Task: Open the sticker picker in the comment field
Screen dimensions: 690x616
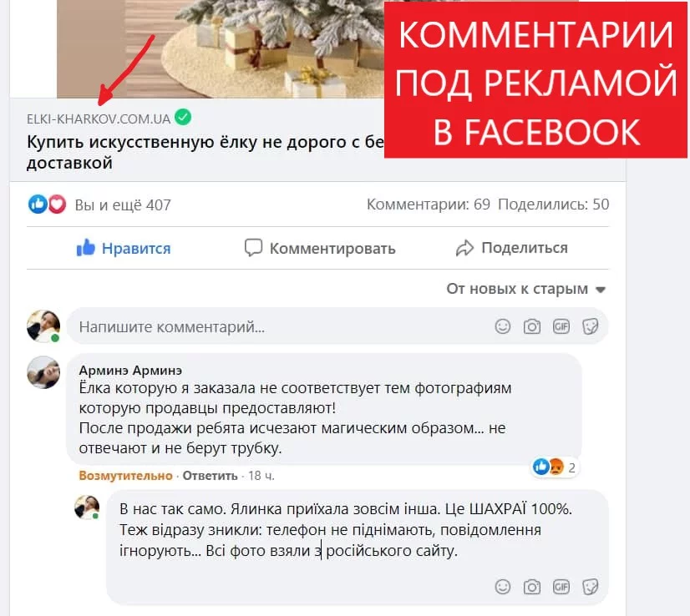Action: [590, 326]
